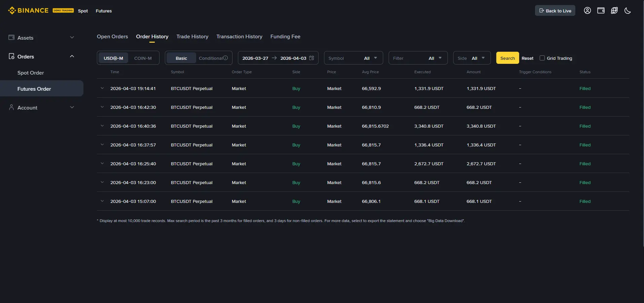Open the Side dropdown

tap(472, 58)
